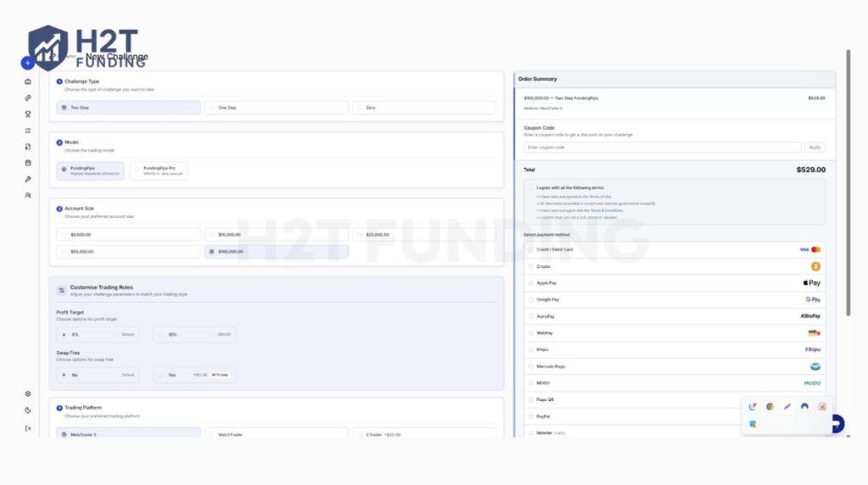Viewport: 868px width, 485px height.
Task: Select Credit / Debit Card payment
Action: 674,249
